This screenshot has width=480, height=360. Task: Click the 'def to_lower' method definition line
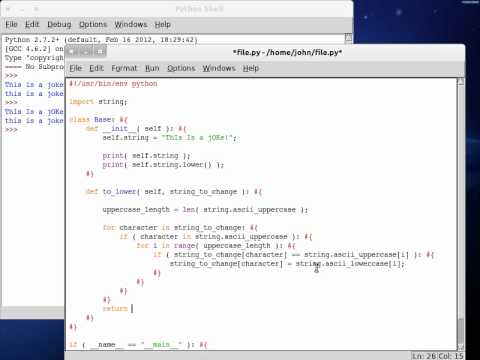tap(174, 192)
